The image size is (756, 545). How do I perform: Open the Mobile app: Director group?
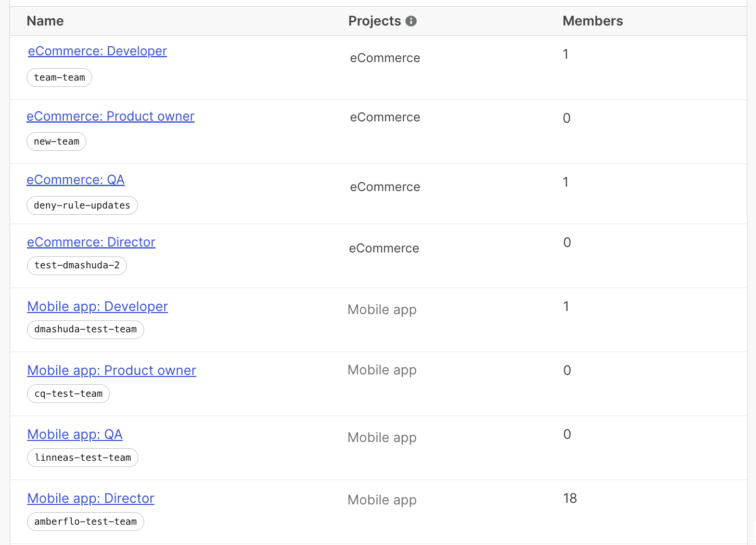coord(91,498)
